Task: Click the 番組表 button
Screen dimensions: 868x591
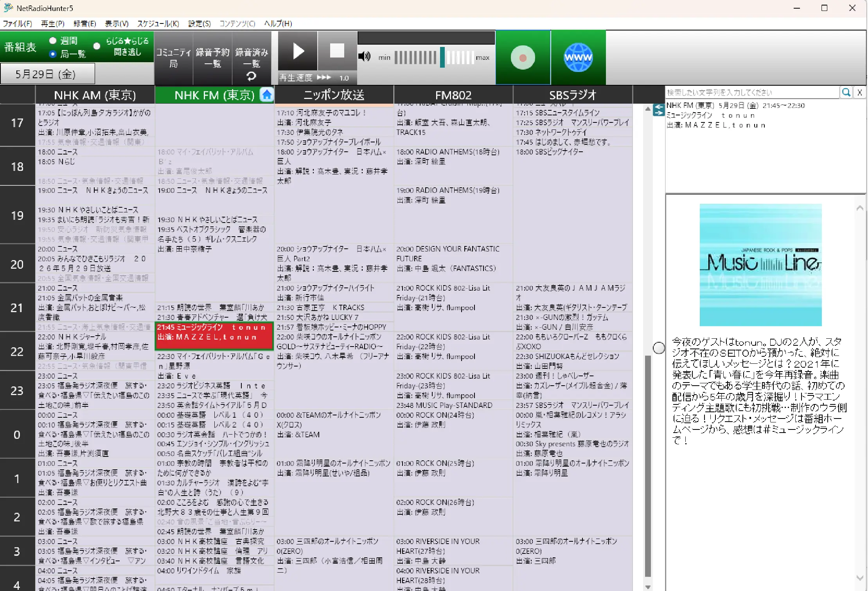Action: [x=20, y=47]
